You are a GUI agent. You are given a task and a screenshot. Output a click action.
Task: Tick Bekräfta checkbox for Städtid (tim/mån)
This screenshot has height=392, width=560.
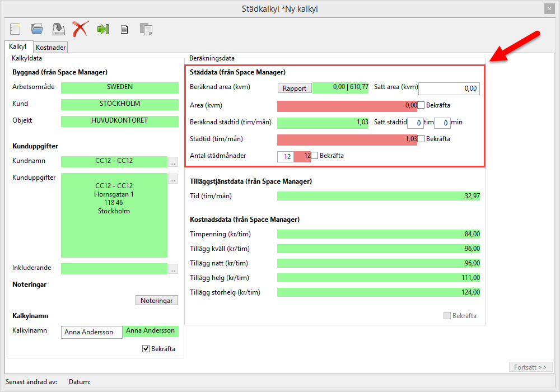(x=421, y=139)
